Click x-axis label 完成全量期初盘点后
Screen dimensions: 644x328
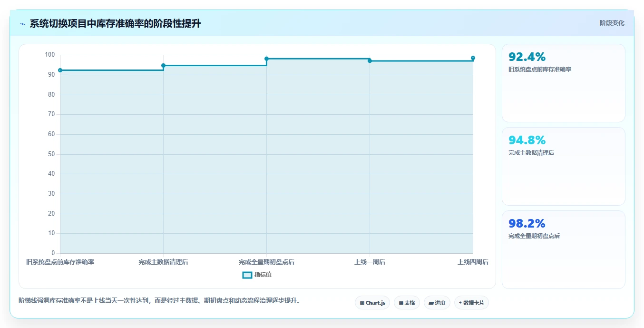(266, 262)
